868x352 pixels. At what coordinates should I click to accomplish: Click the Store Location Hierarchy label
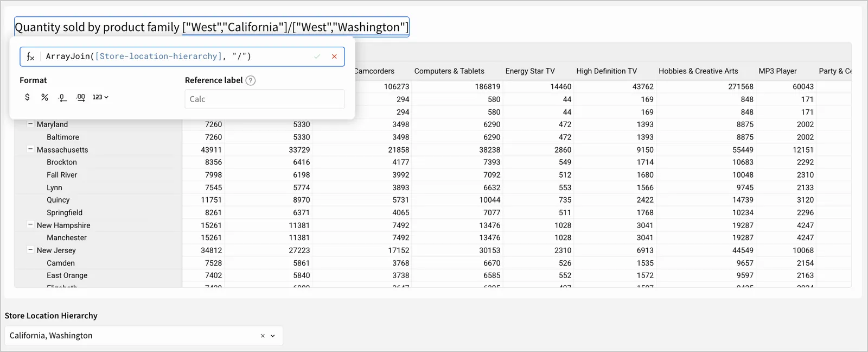tap(51, 316)
